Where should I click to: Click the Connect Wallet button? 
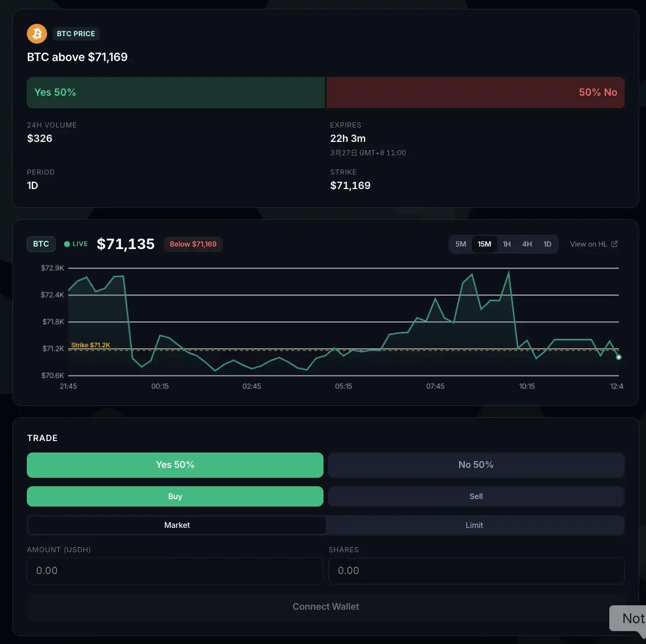coord(325,606)
